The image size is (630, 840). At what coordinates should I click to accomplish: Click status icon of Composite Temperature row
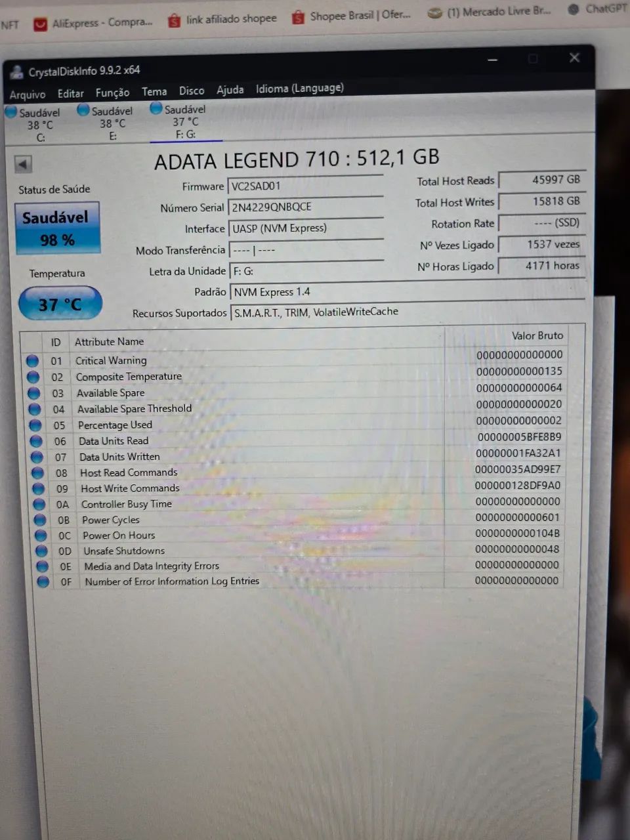33,377
